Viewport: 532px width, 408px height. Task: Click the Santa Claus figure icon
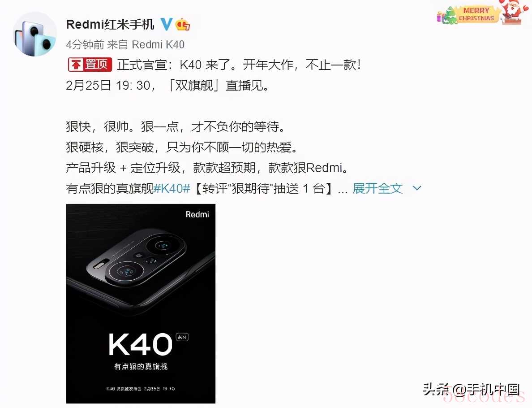[513, 12]
